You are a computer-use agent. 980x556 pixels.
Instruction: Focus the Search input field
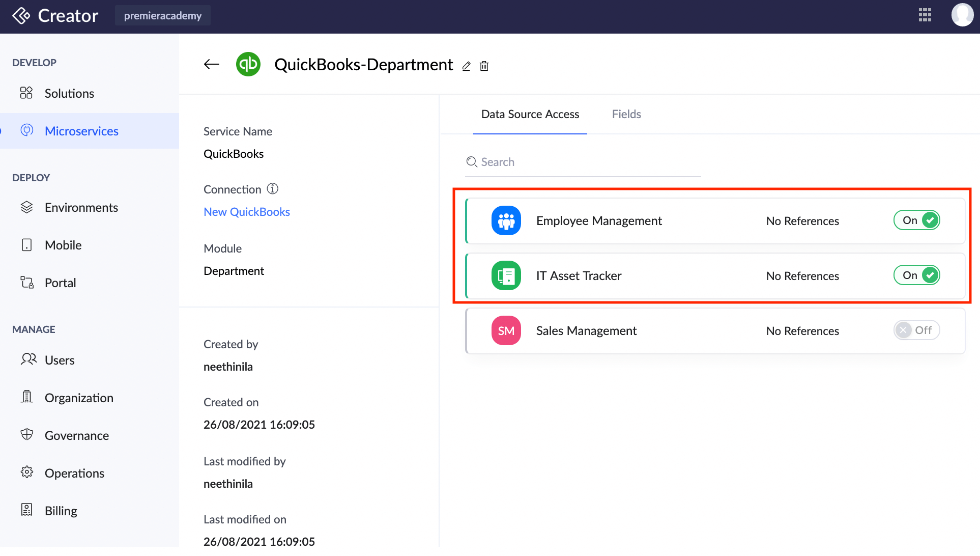(x=583, y=162)
